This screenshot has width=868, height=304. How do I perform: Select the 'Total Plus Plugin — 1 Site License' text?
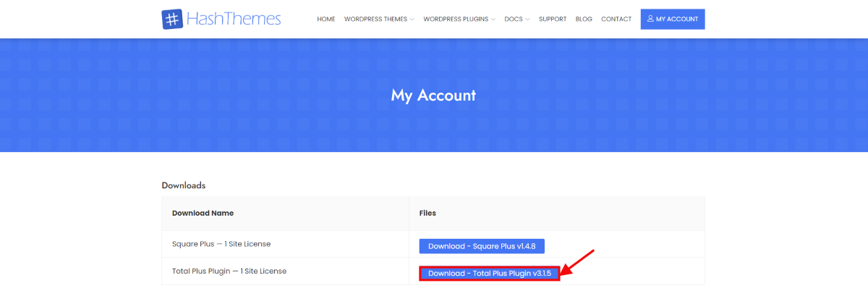coord(229,271)
